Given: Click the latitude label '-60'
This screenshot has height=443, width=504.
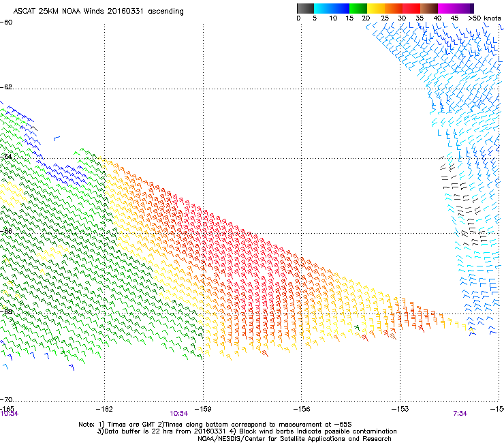Looking at the screenshot, I should point(6,22).
